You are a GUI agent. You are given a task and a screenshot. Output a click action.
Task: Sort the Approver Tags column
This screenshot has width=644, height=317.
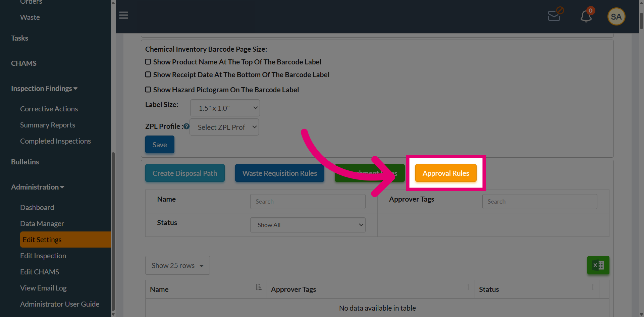468,287
